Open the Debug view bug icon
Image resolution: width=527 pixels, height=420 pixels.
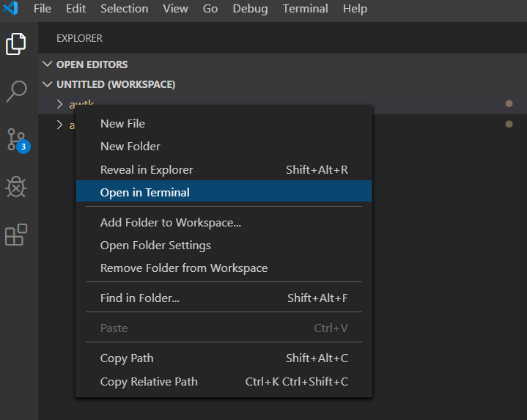(16, 187)
